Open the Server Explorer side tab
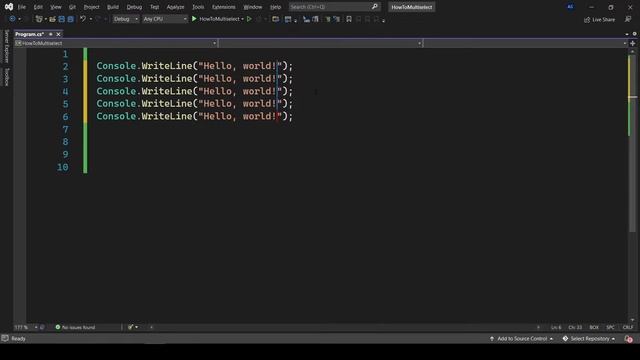The width and height of the screenshot is (640, 360). coord(6,46)
